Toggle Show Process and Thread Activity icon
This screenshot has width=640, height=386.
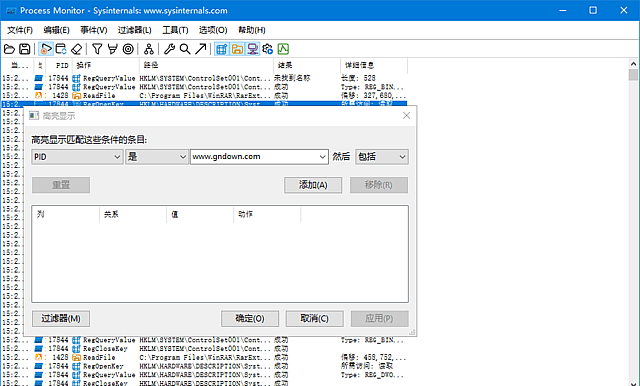(x=268, y=49)
